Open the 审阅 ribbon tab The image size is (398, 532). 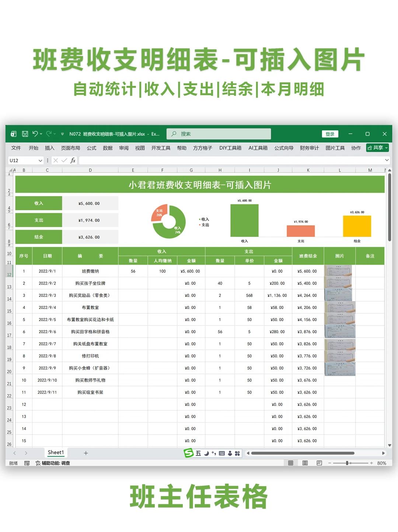pyautogui.click(x=124, y=148)
